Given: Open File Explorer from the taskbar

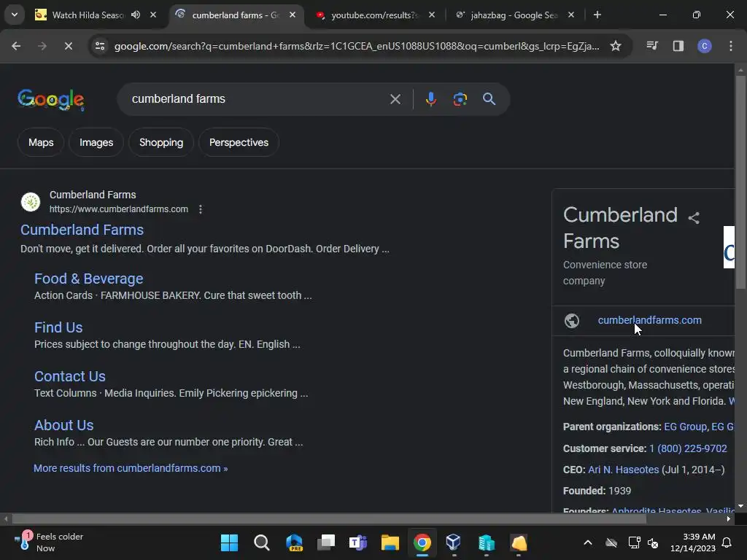Looking at the screenshot, I should click(390, 542).
